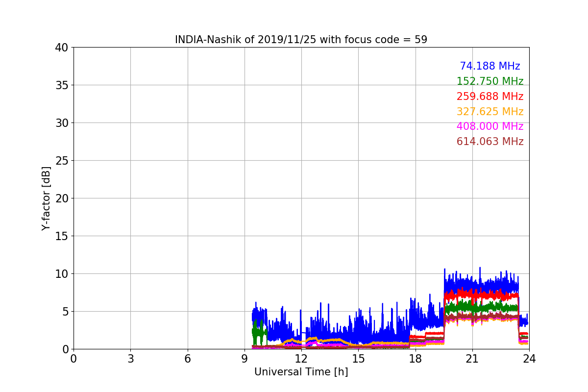Click the x-axis tick label 9
Screen dimensions: 588x392
click(245, 359)
